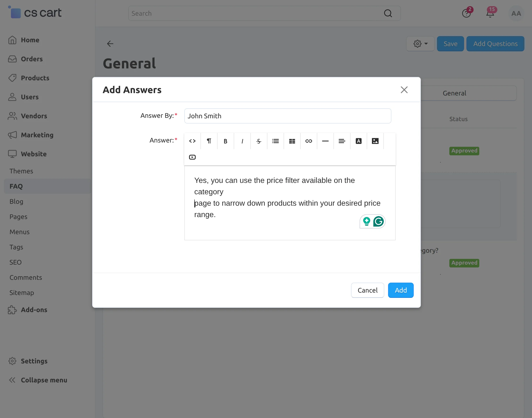The height and width of the screenshot is (418, 532).
Task: Open the AA user avatar menu
Action: click(516, 14)
